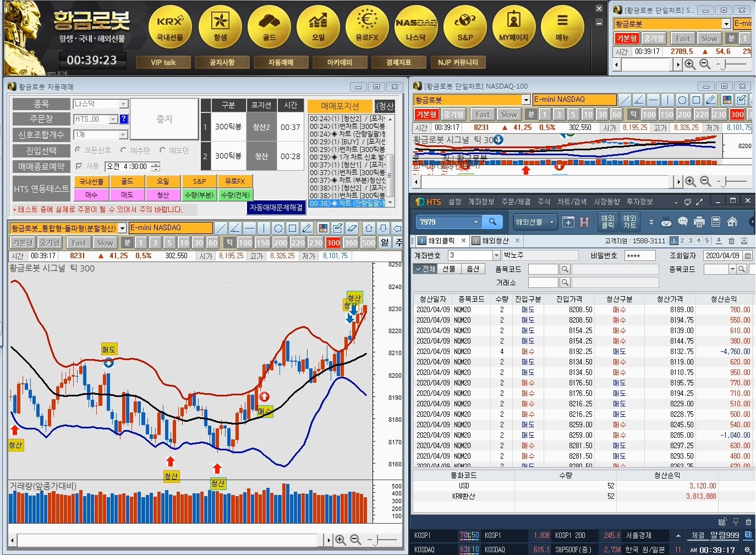The width and height of the screenshot is (756, 555).
Task: Open the 오일 round icon
Action: pos(318,26)
